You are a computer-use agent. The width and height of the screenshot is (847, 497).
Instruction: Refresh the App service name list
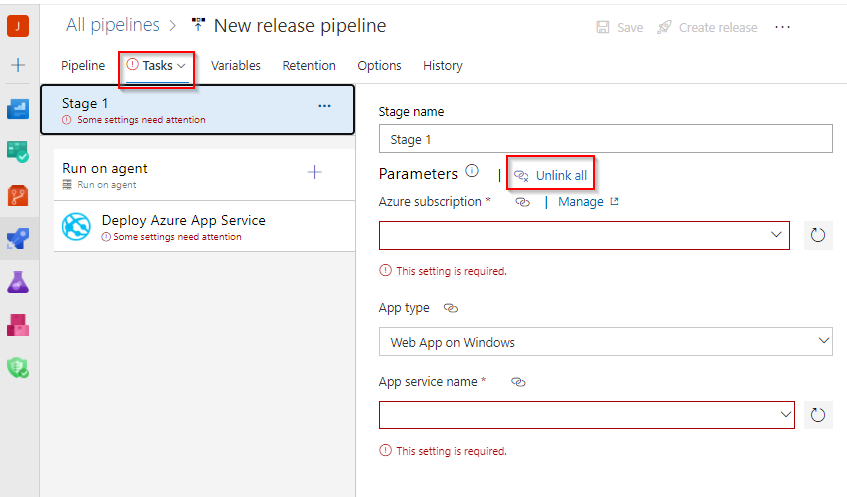click(818, 415)
